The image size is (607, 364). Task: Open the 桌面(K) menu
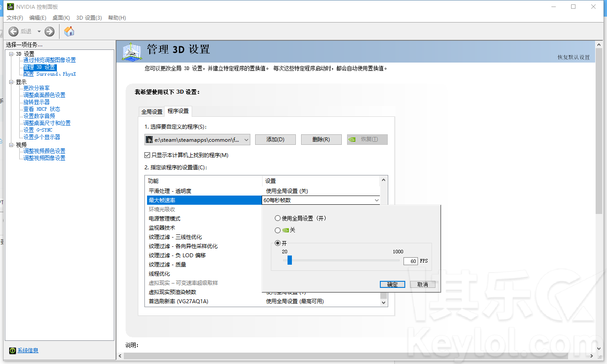[x=61, y=17]
